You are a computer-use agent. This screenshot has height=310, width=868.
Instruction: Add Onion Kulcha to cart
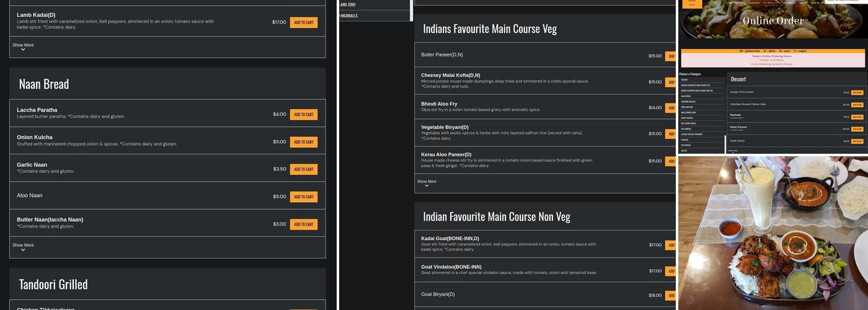click(303, 142)
